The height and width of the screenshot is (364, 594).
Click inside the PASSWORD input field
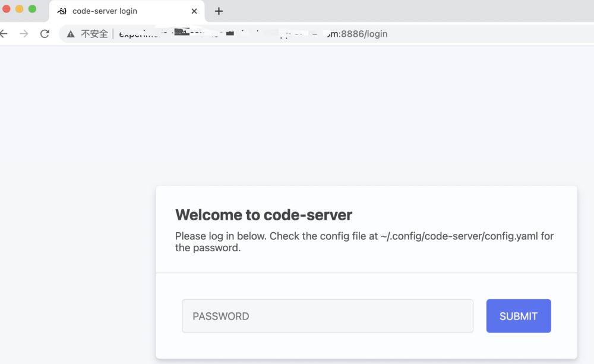pos(327,316)
